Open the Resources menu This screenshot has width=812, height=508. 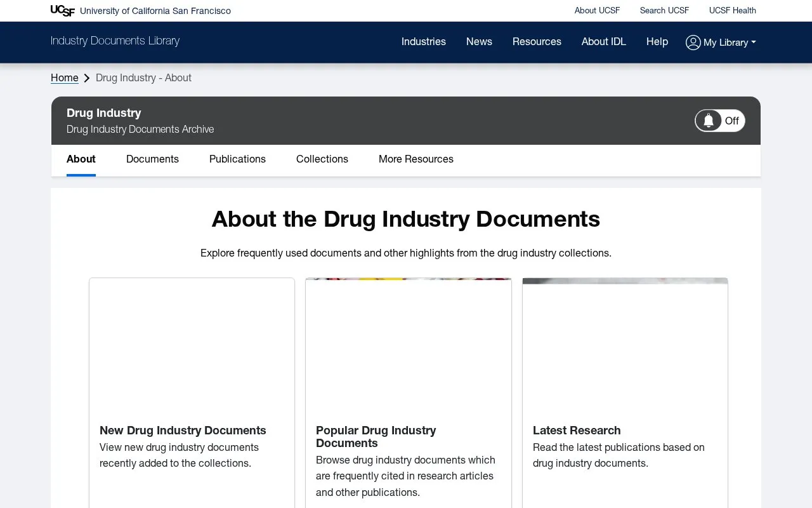537,42
